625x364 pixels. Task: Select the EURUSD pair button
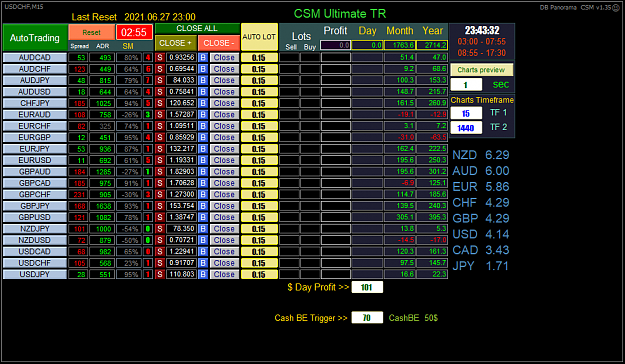click(x=35, y=160)
